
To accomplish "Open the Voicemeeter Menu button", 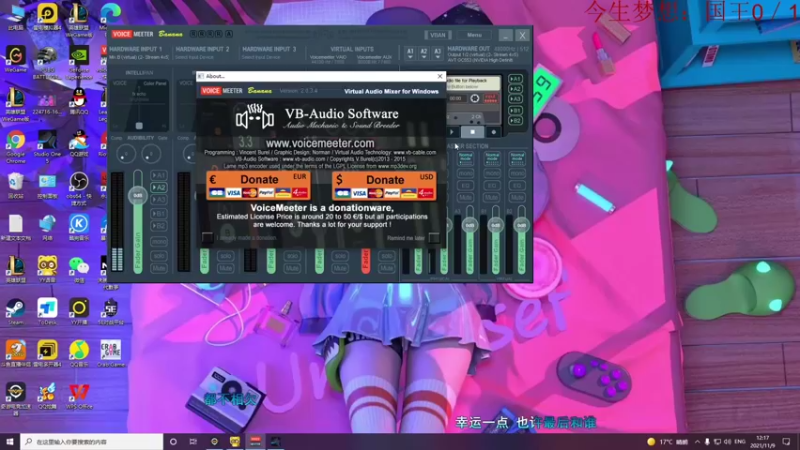I will click(474, 35).
